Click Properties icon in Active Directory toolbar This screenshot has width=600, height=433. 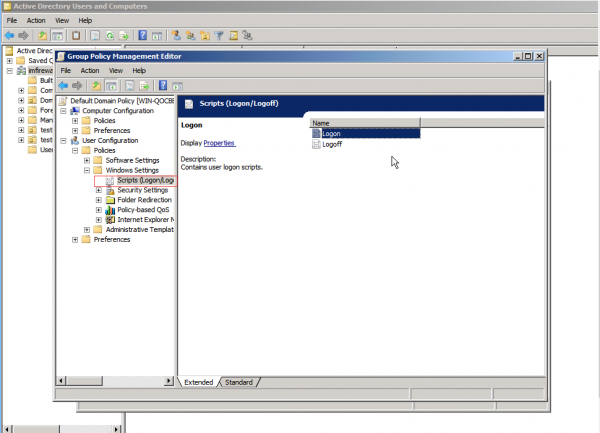tap(95, 36)
